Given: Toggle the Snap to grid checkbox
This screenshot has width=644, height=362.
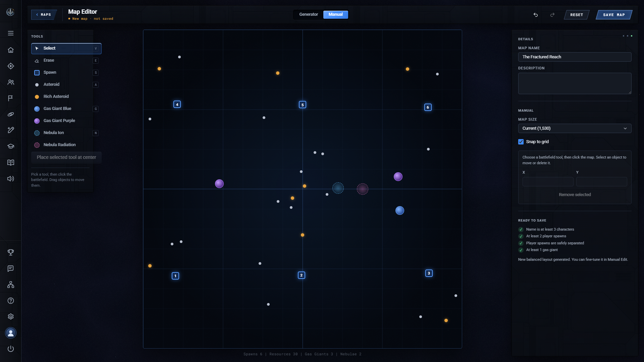Looking at the screenshot, I should coord(521,142).
